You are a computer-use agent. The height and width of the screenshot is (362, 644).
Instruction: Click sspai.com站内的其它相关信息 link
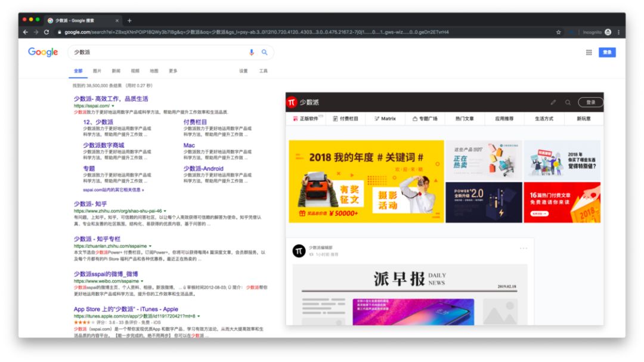click(113, 190)
